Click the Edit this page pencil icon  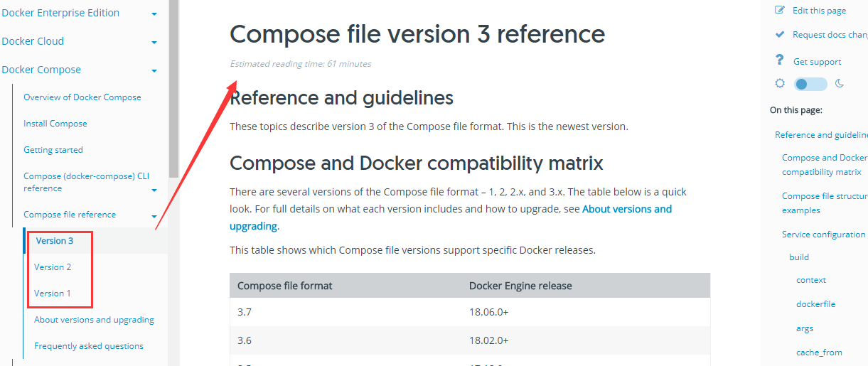780,10
